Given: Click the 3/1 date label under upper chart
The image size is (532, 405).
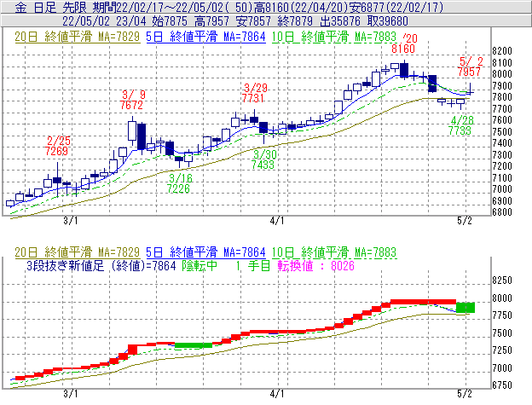Looking at the screenshot, I should click(71, 221).
